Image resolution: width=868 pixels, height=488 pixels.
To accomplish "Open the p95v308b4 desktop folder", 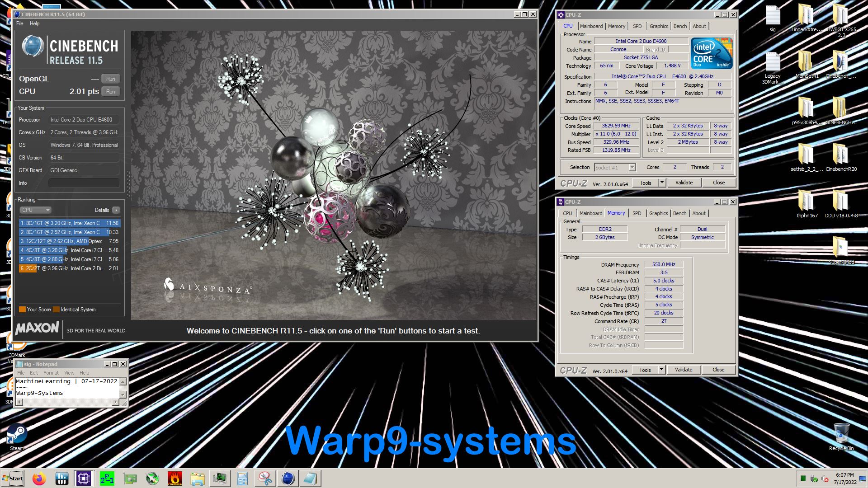I will [x=806, y=112].
